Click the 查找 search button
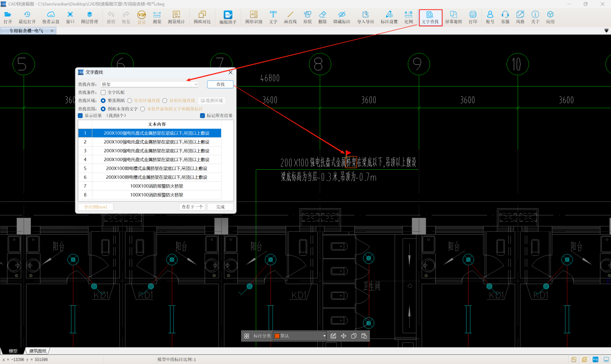The image size is (611, 364). pos(220,85)
